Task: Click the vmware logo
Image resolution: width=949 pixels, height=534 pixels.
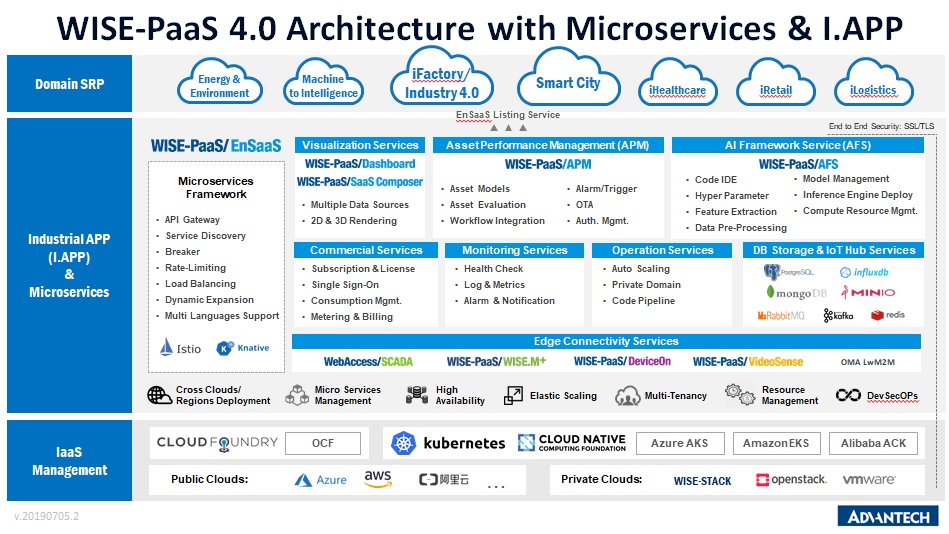Action: click(x=869, y=480)
